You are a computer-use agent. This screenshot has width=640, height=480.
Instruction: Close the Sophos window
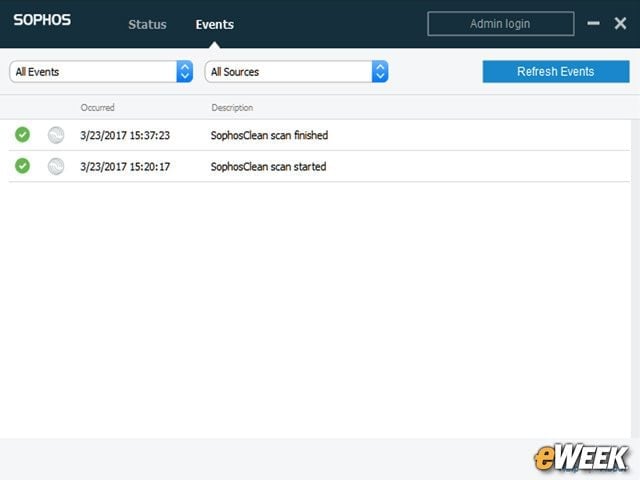coord(620,23)
